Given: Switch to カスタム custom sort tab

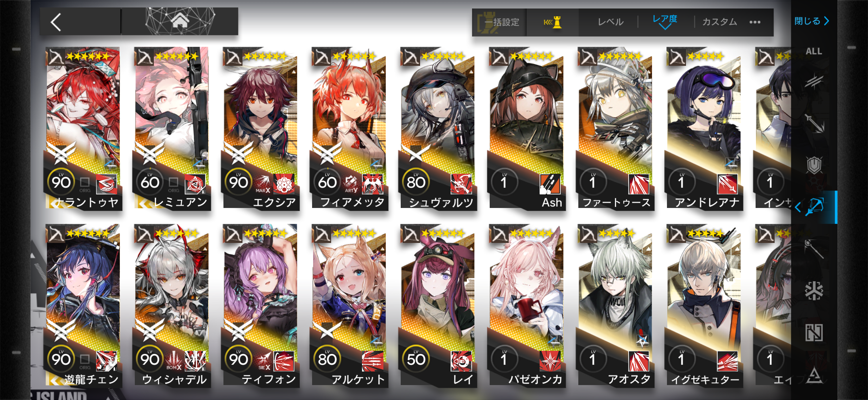Looking at the screenshot, I should (720, 22).
